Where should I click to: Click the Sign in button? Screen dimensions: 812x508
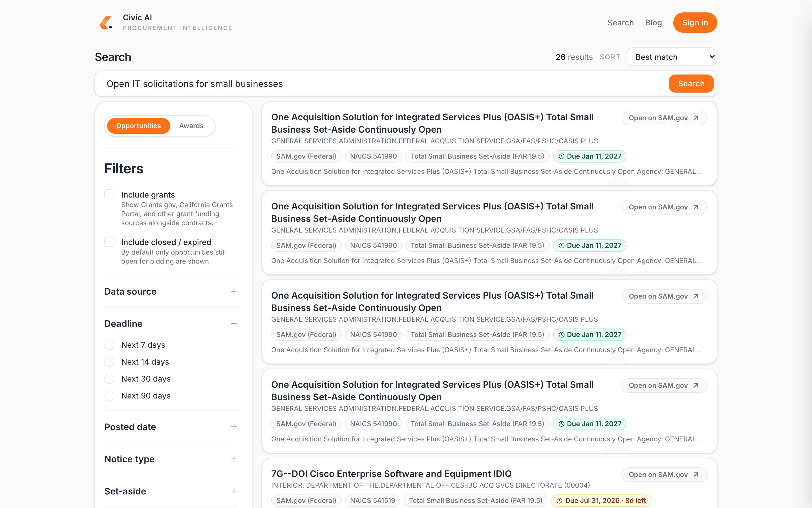(x=695, y=23)
